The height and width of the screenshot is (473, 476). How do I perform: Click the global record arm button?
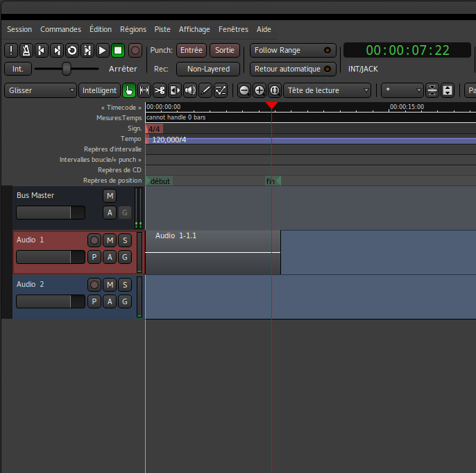135,50
